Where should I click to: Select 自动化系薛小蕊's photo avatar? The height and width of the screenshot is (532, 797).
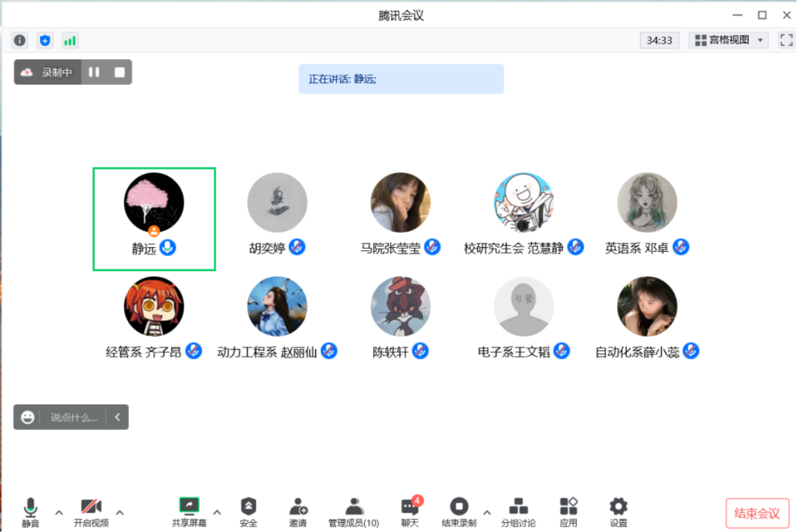pyautogui.click(x=647, y=307)
